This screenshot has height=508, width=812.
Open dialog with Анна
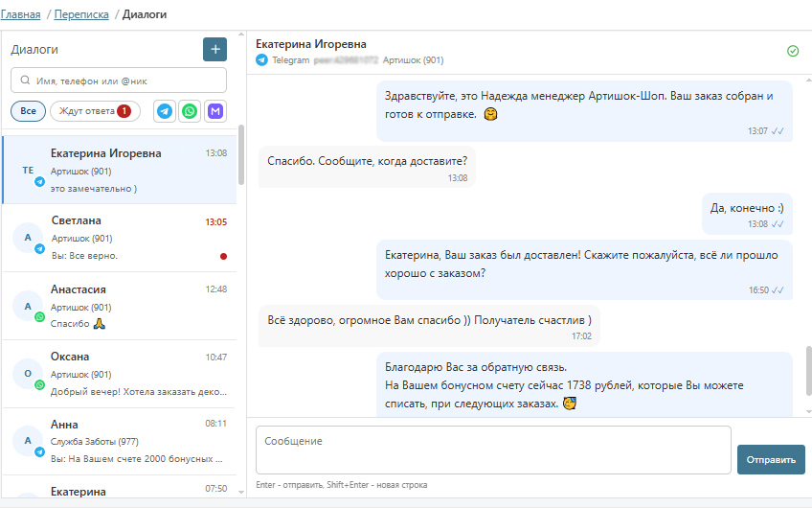120,442
